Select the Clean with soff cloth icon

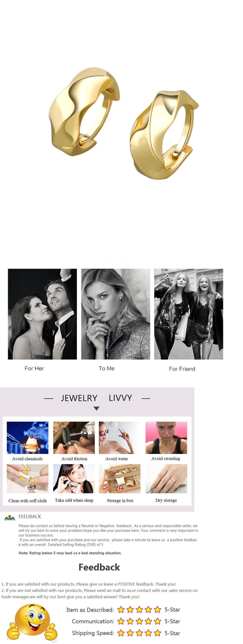[28, 479]
